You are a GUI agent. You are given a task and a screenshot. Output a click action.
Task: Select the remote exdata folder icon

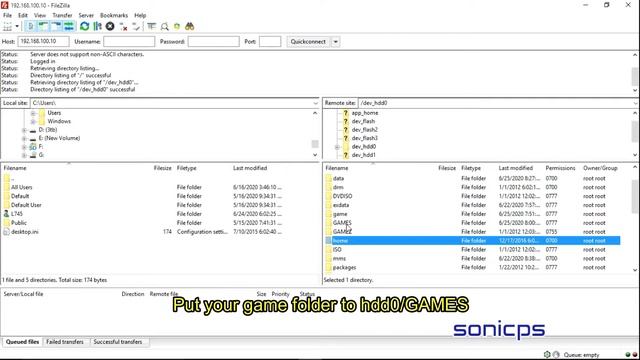pos(329,205)
